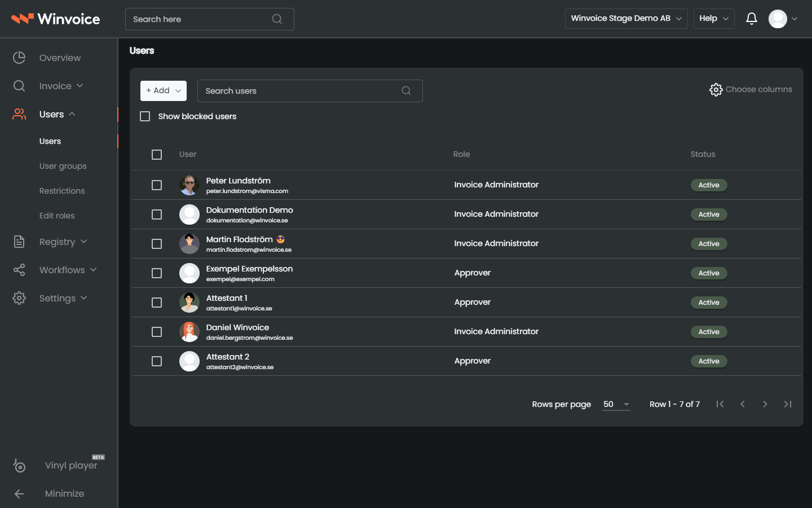This screenshot has height=508, width=812.
Task: Tick the select-all checkbox in the table header
Action: [x=157, y=155]
